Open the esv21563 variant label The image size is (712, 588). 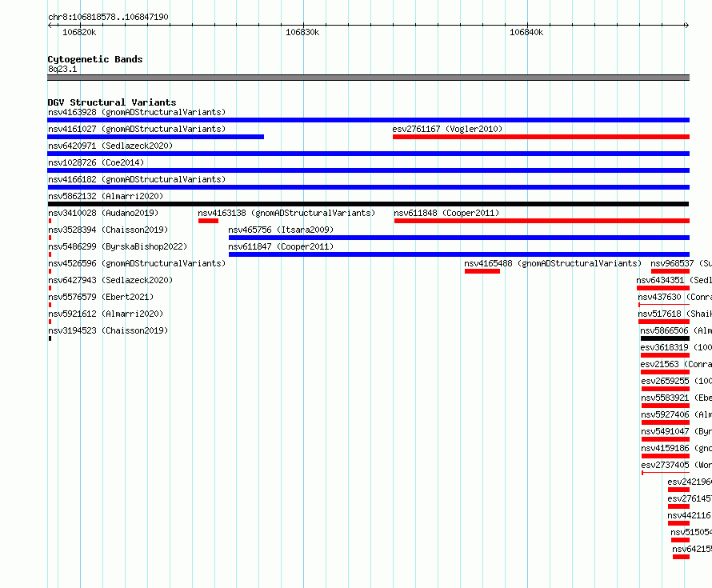click(x=676, y=364)
